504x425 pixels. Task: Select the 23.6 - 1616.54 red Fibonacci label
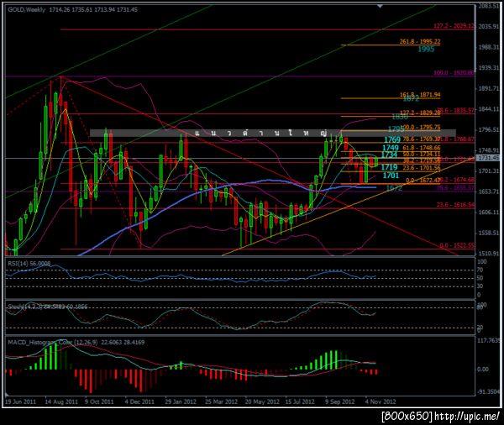(x=455, y=204)
